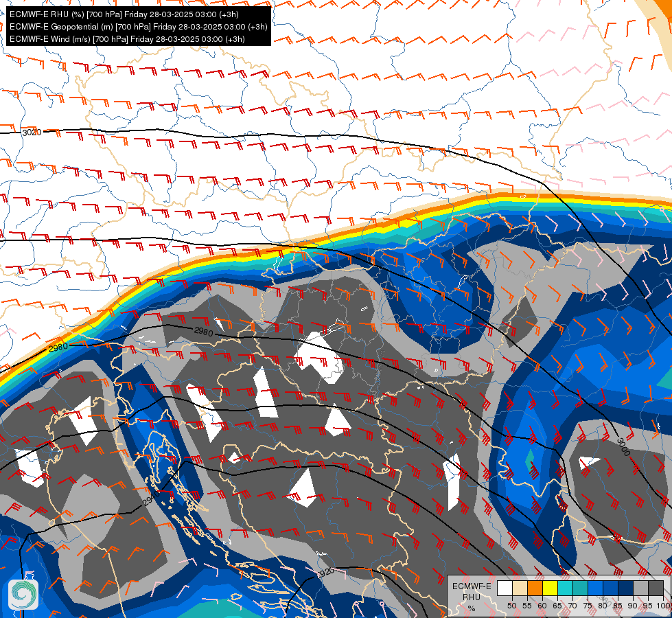
Task: Select the navy 85-90 legend swatch
Action: pos(626,588)
